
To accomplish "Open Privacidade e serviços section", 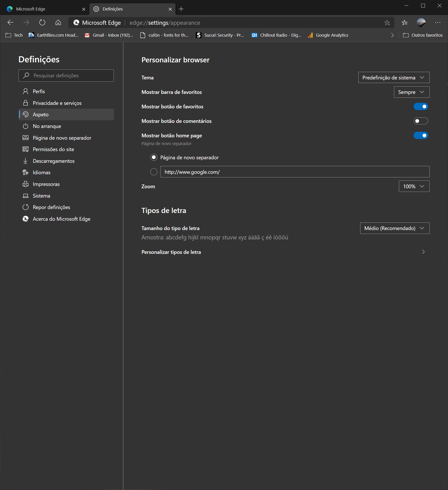I will [66, 103].
